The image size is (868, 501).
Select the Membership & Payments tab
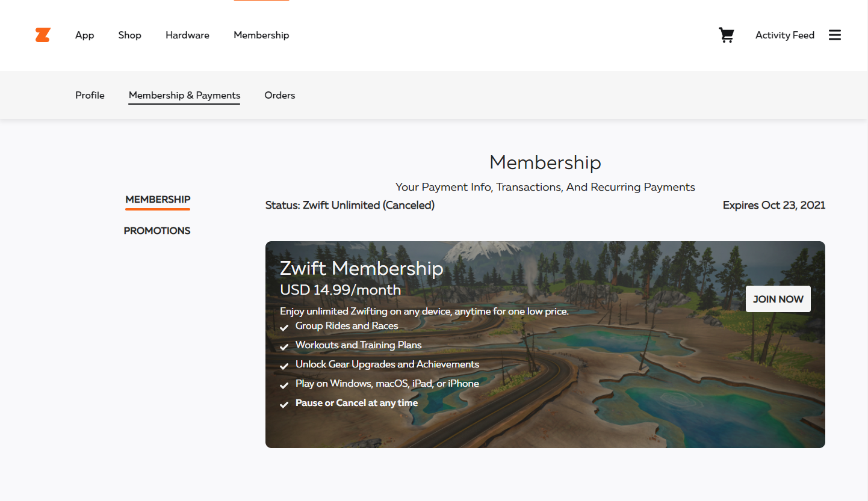click(x=184, y=95)
